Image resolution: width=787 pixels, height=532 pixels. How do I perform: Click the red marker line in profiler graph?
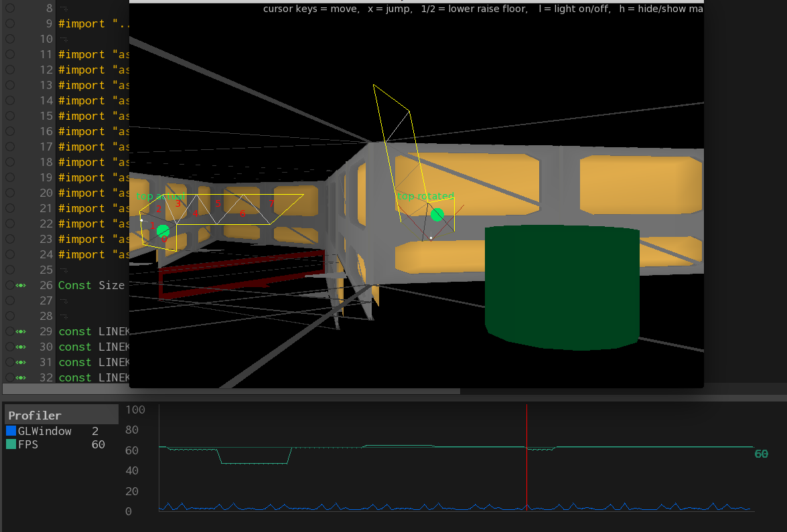coord(527,468)
